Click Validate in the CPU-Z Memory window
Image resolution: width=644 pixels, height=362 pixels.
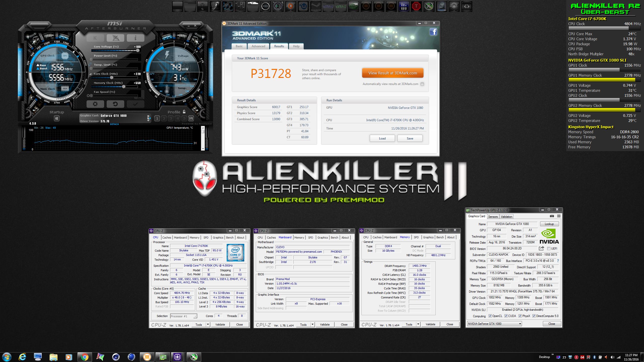(x=430, y=324)
